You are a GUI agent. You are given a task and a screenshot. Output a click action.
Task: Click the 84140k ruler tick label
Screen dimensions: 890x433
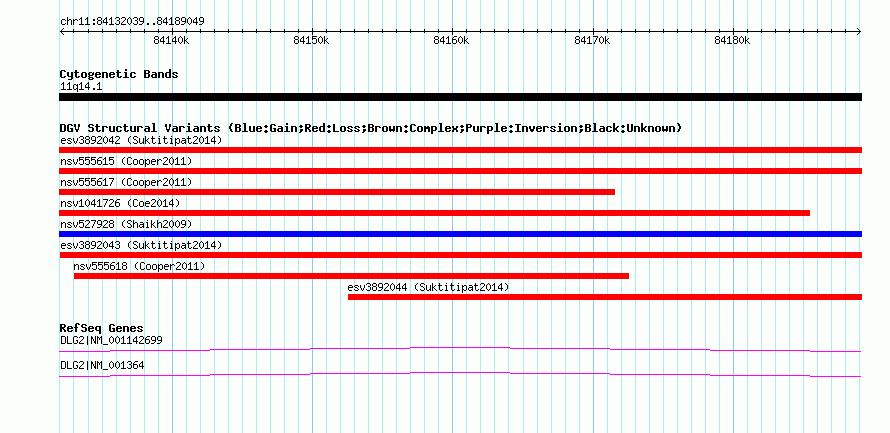coord(171,40)
